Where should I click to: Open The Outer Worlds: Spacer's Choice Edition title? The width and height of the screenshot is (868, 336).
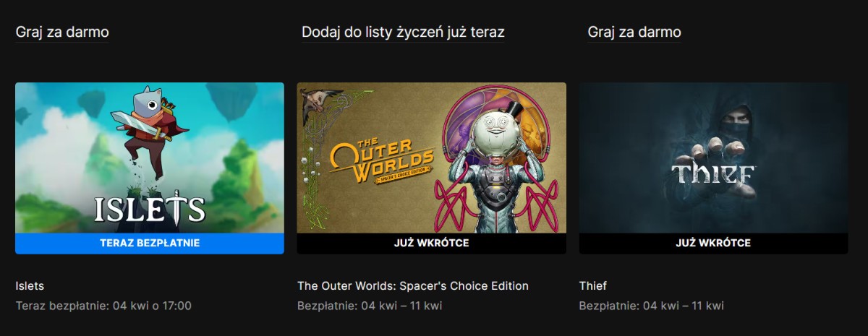click(x=413, y=285)
